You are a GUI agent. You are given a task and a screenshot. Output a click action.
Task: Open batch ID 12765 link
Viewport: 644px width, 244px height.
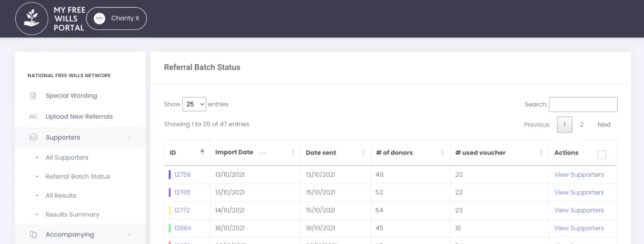point(182,193)
